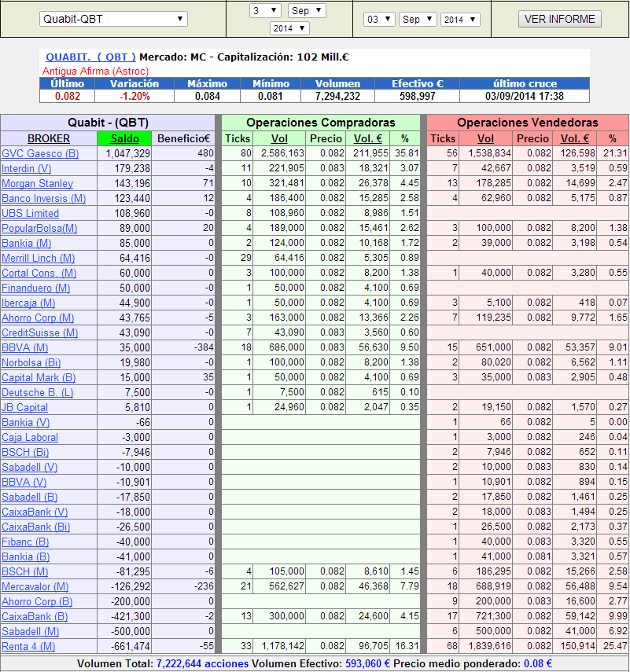This screenshot has width=630, height=672.
Task: Click the VER INFORME button
Action: coord(560,19)
